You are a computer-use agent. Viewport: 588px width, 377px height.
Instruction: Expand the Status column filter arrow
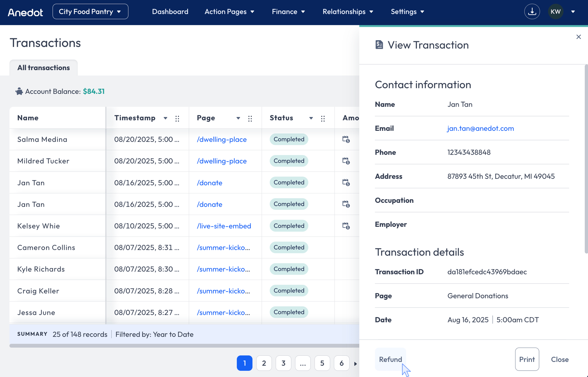click(x=311, y=118)
